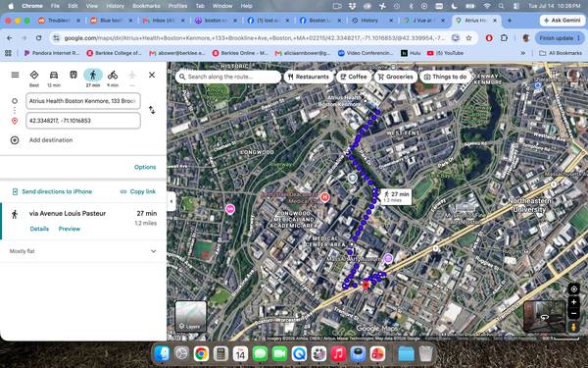The width and height of the screenshot is (588, 368).
Task: Open route Options
Action: [145, 167]
